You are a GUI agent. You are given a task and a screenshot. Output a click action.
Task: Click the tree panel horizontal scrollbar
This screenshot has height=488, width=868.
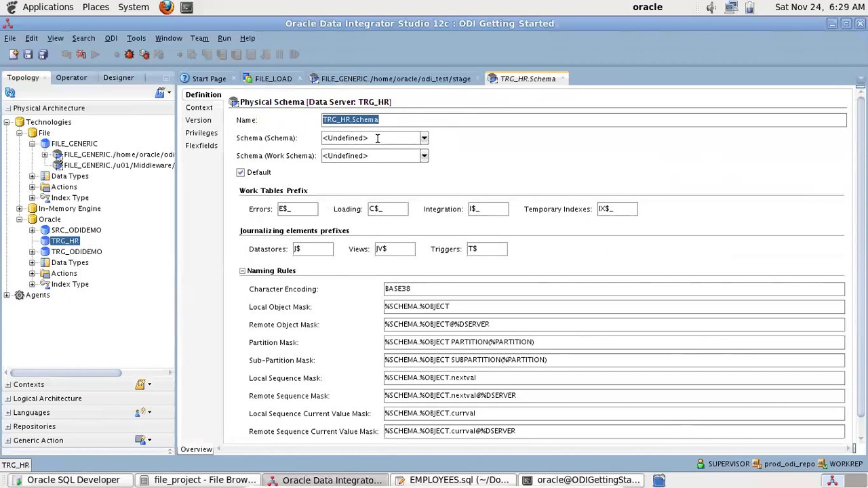point(66,373)
